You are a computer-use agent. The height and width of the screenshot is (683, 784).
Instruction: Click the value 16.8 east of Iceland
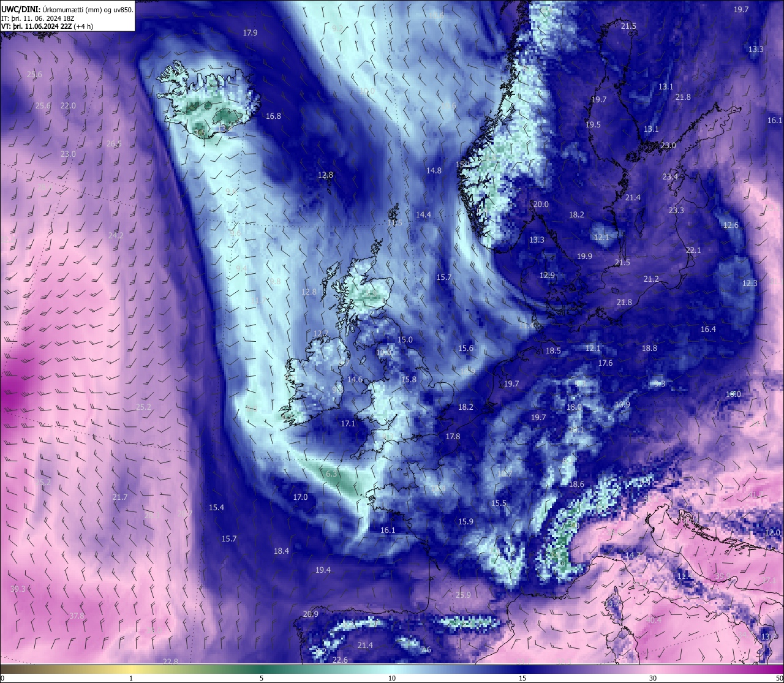273,116
